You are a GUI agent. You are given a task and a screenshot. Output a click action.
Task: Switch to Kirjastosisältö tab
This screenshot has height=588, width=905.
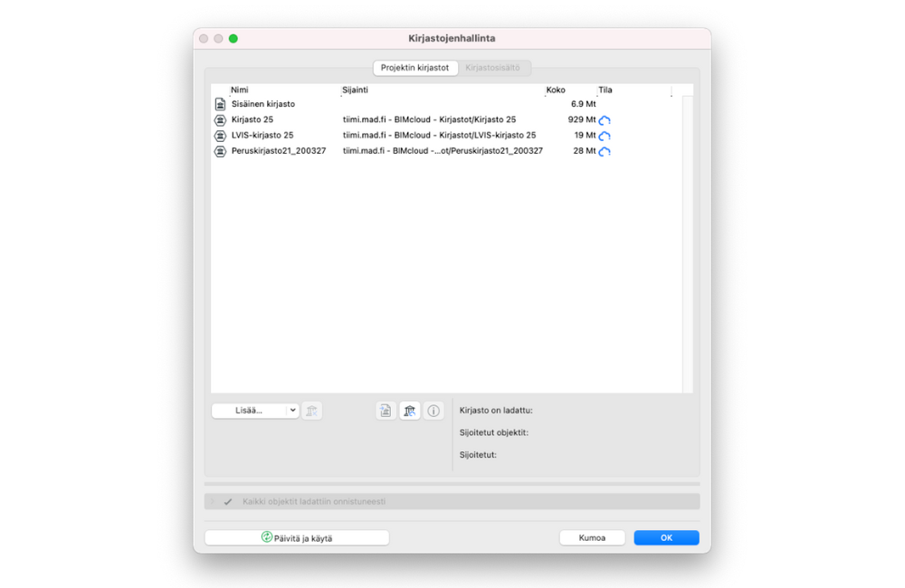[493, 68]
